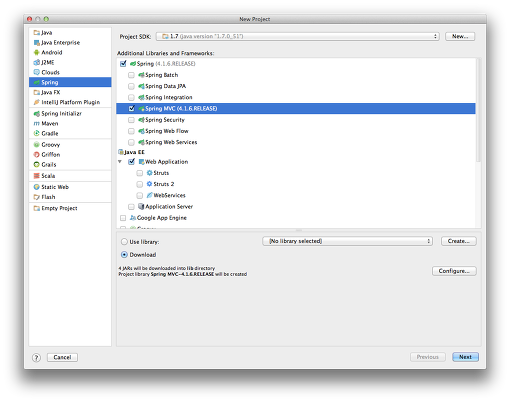Enable the Spring Web Flow checkbox
The width and height of the screenshot is (510, 402).
pos(131,131)
